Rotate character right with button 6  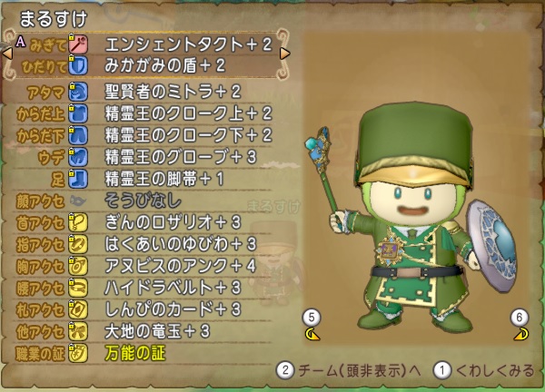pos(520,326)
